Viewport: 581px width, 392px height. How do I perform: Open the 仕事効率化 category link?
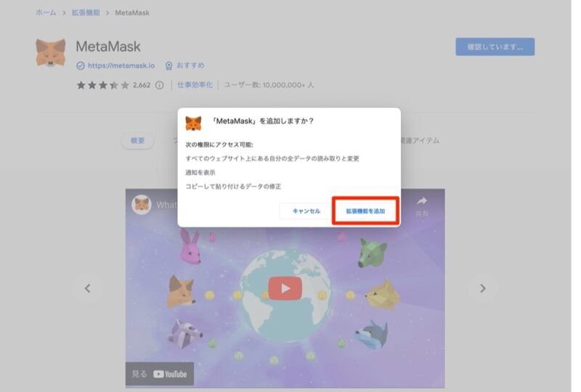(x=195, y=85)
